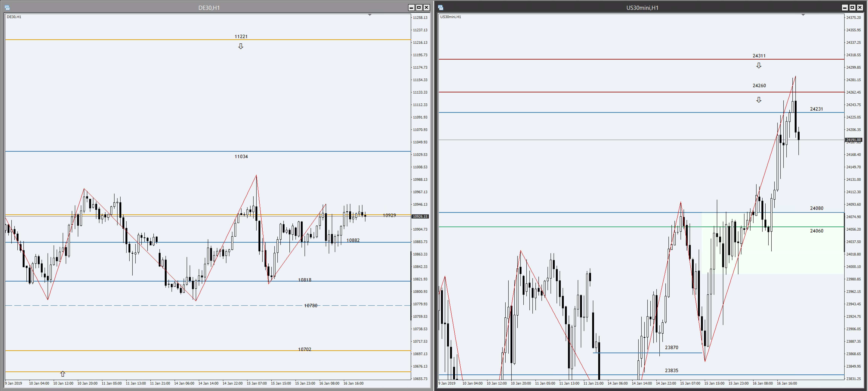Viewport: 868px width, 391px height.
Task: Click 15 Jan 15:00 on US30mini time axis
Action: pyautogui.click(x=714, y=383)
